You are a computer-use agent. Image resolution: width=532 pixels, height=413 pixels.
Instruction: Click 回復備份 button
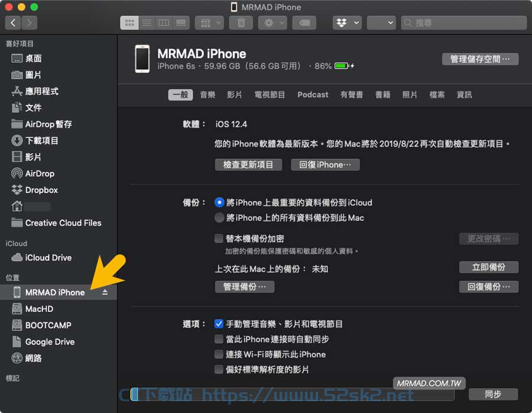[x=489, y=287]
